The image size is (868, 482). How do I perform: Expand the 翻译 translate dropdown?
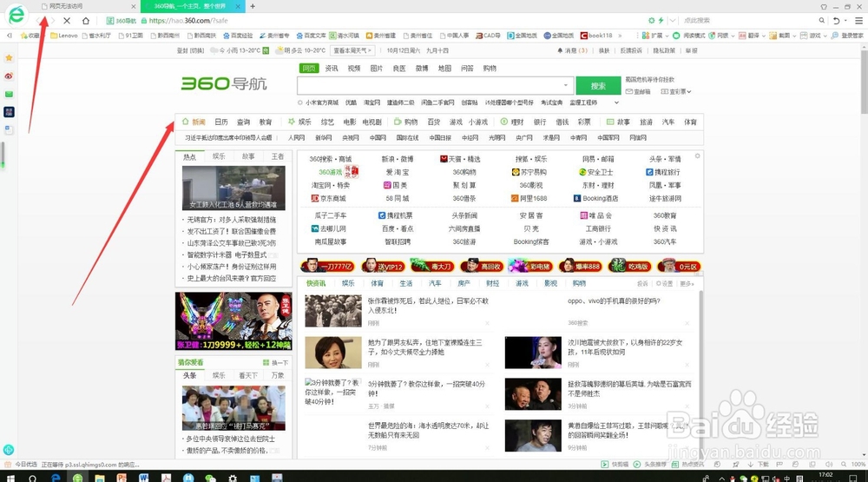coord(763,36)
